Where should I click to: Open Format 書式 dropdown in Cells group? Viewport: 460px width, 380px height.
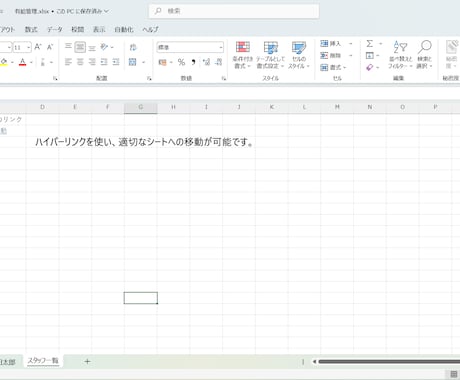click(x=333, y=67)
